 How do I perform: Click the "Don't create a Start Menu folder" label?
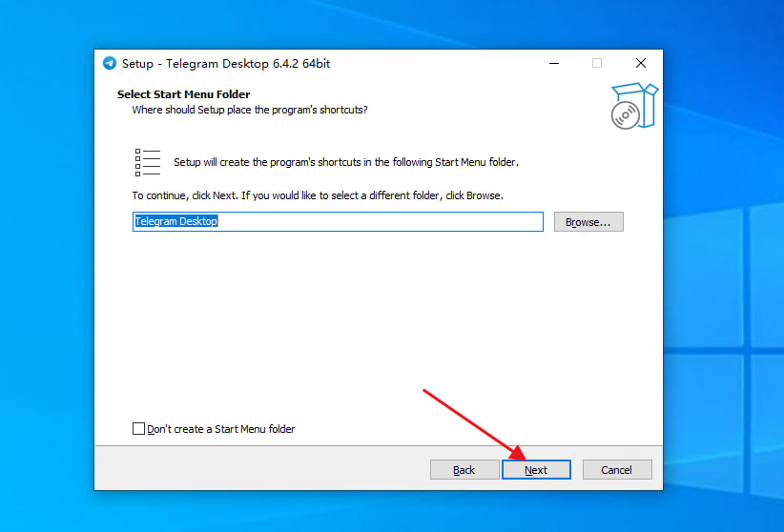pyautogui.click(x=220, y=429)
